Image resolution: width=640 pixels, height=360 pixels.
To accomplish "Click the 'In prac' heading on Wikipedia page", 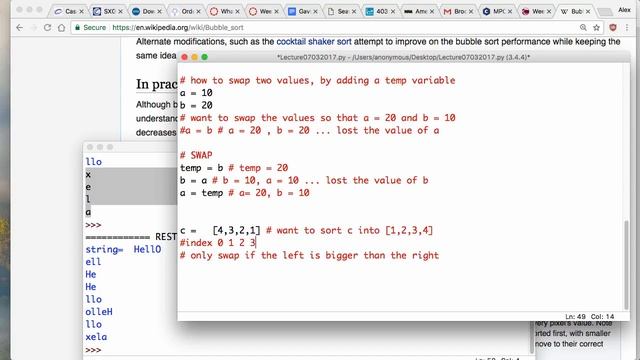I will pyautogui.click(x=157, y=84).
